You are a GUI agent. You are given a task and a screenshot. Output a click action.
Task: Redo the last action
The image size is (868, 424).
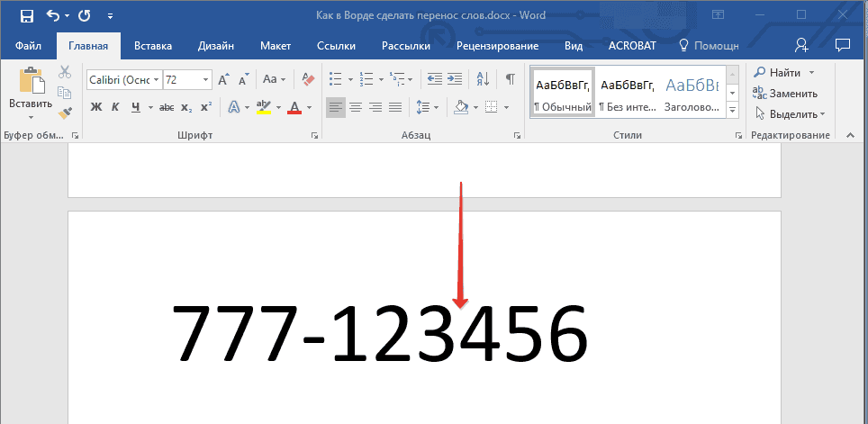84,16
